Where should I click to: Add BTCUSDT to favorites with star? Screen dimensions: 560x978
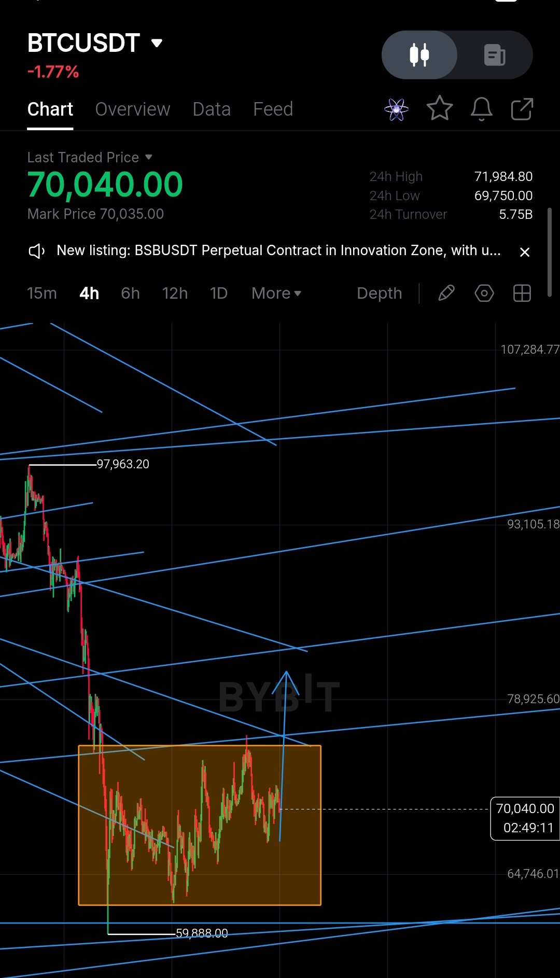[x=440, y=108]
